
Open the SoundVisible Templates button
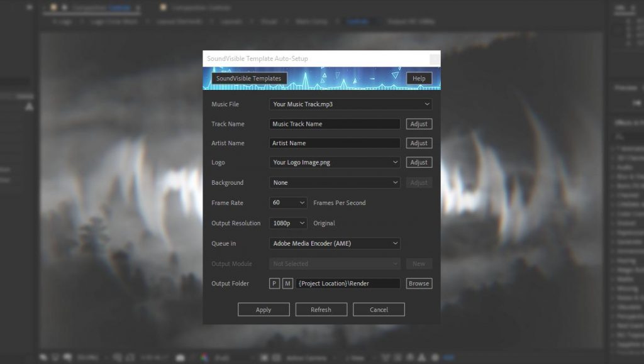click(x=249, y=79)
